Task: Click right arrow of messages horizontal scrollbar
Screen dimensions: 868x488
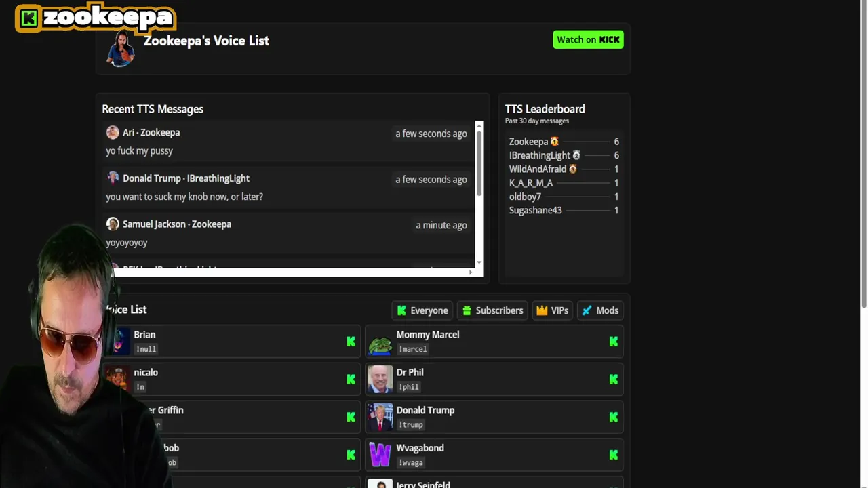Action: (471, 272)
